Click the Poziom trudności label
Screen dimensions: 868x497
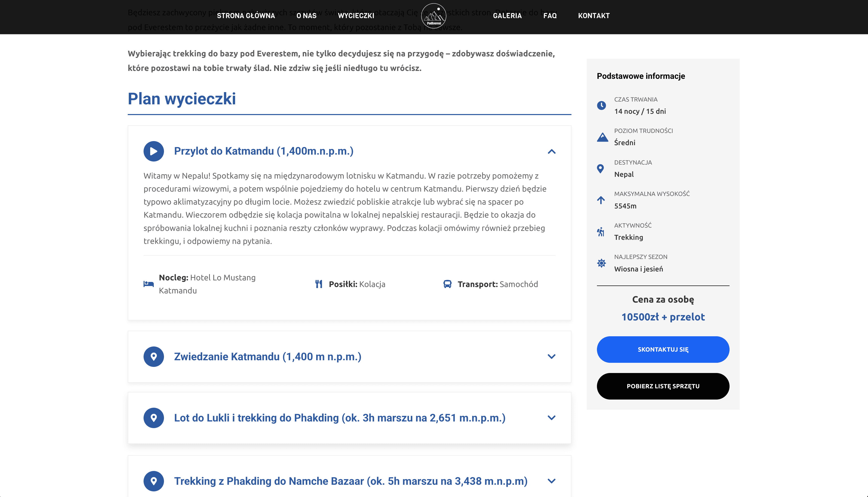[643, 131]
